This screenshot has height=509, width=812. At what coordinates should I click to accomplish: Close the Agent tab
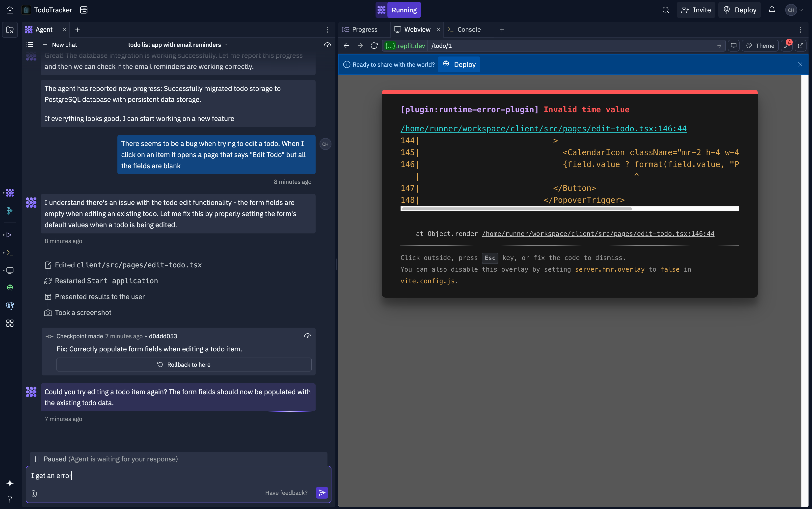[x=64, y=30]
